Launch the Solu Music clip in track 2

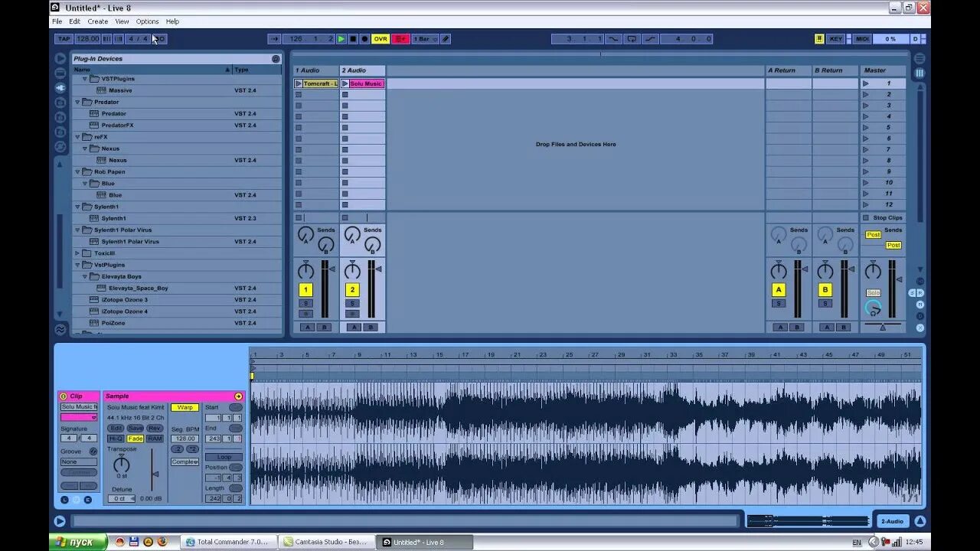click(345, 83)
